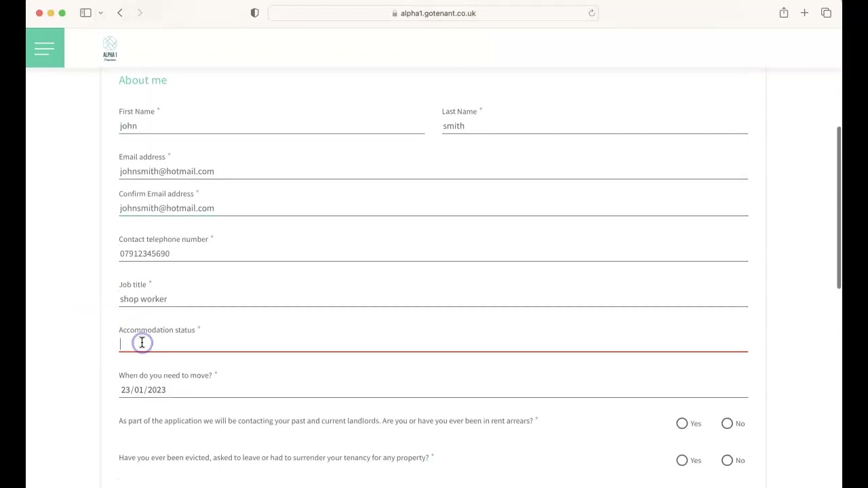Open the green hamburger menu
Screen dimensions: 868x488
[45, 47]
